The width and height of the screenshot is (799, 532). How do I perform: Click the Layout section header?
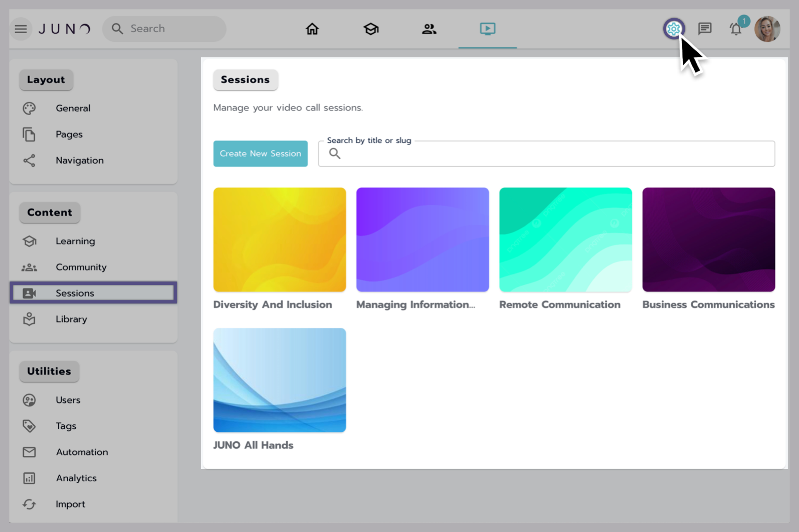(x=46, y=80)
